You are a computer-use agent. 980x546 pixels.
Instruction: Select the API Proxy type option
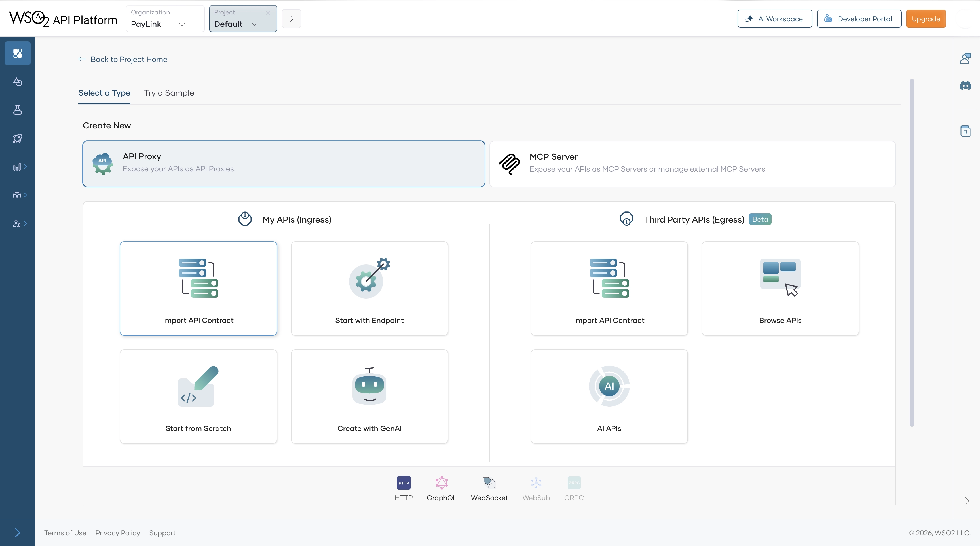284,164
